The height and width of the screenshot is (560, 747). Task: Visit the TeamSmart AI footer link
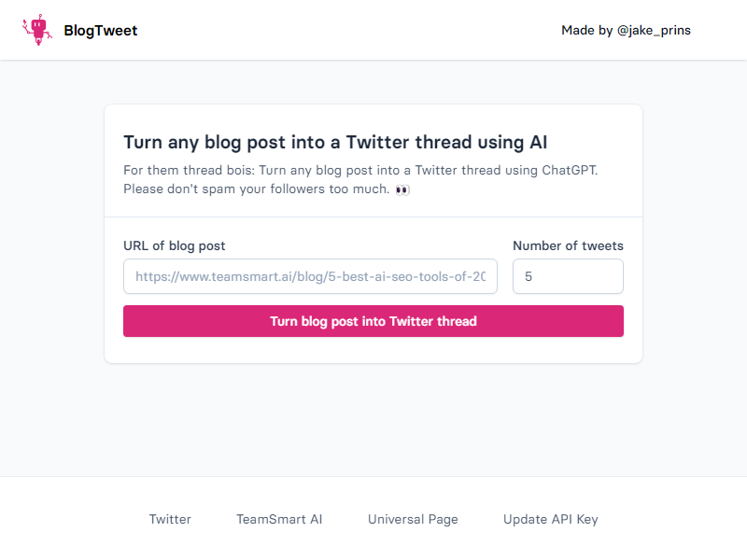(x=279, y=519)
